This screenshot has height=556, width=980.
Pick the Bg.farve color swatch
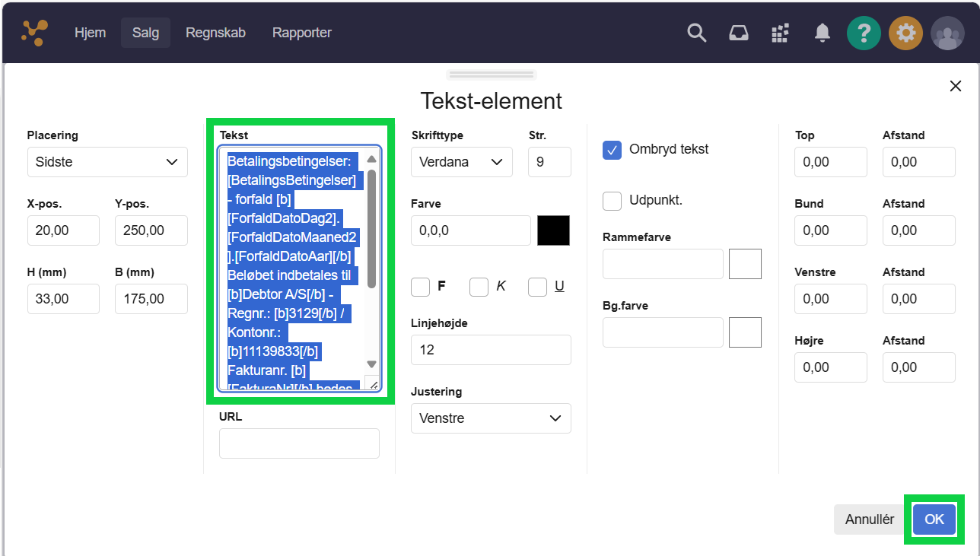pyautogui.click(x=745, y=332)
